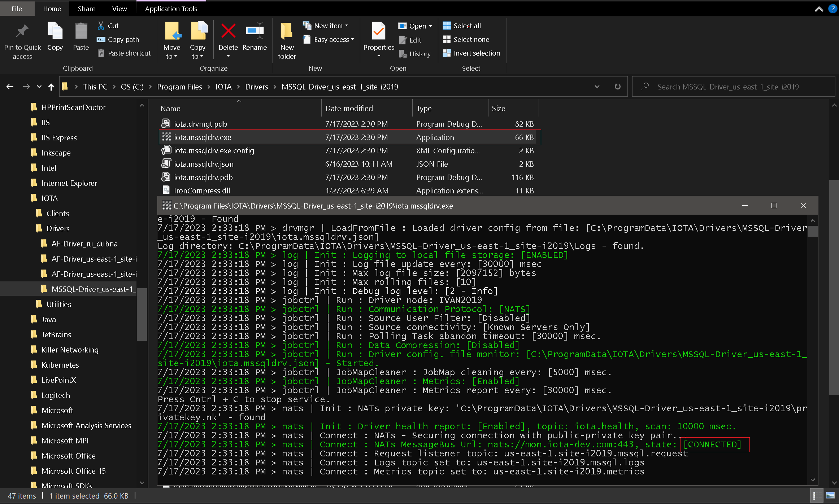Sort by Type column header
The image size is (839, 504).
[x=450, y=108]
